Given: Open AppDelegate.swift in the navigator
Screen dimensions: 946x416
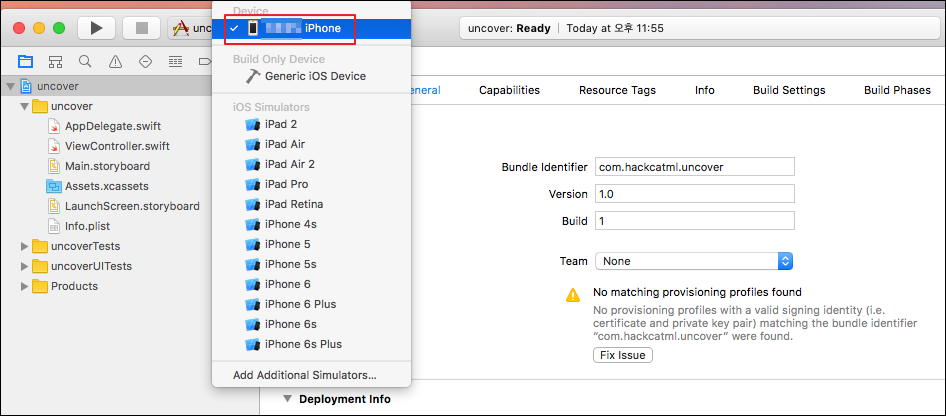Looking at the screenshot, I should click(x=113, y=127).
